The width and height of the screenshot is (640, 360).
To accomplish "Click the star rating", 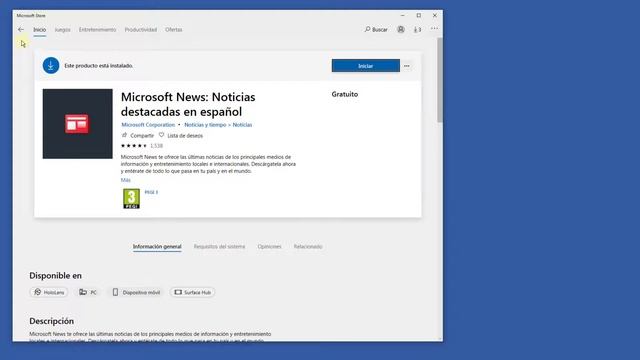I will (134, 146).
